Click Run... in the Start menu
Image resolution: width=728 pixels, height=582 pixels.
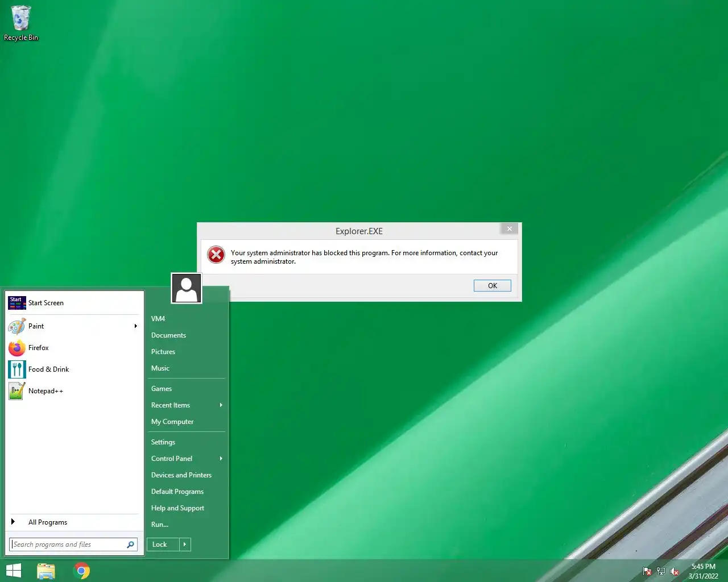click(187, 525)
